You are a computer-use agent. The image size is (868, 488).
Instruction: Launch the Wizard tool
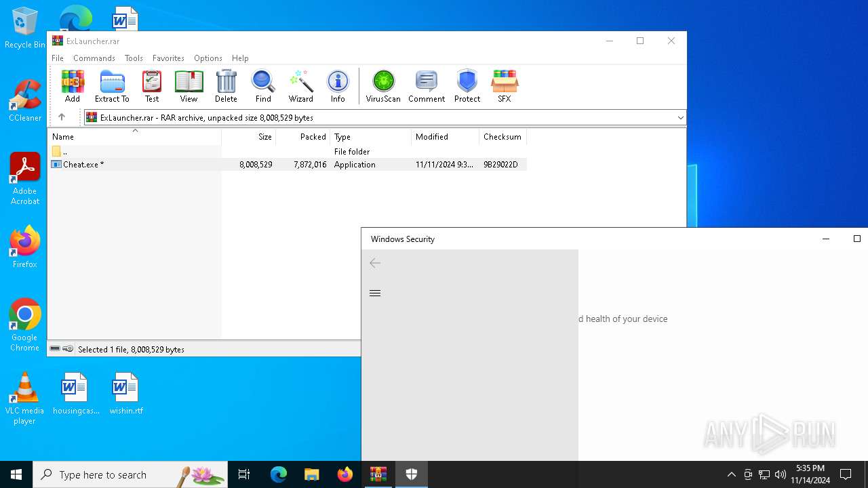(x=301, y=86)
